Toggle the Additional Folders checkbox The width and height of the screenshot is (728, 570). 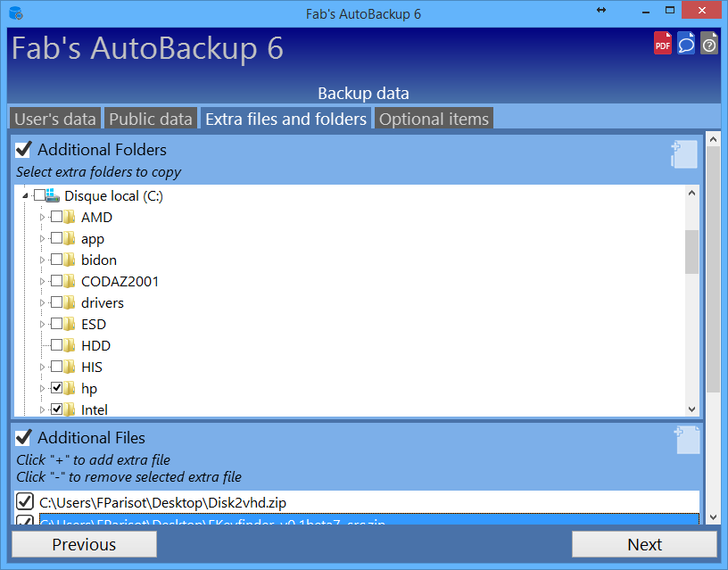(23, 150)
